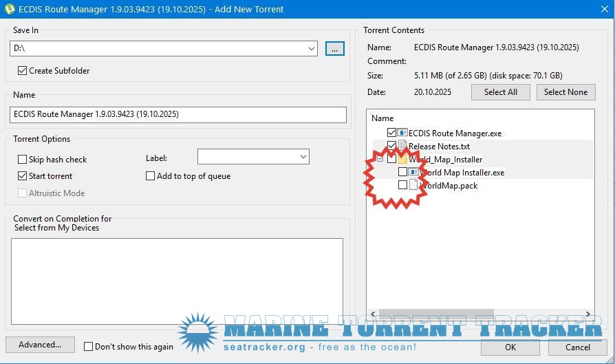Screen dimensions: 615x364
Task: Open the Save In path dropdown
Action: [312, 49]
